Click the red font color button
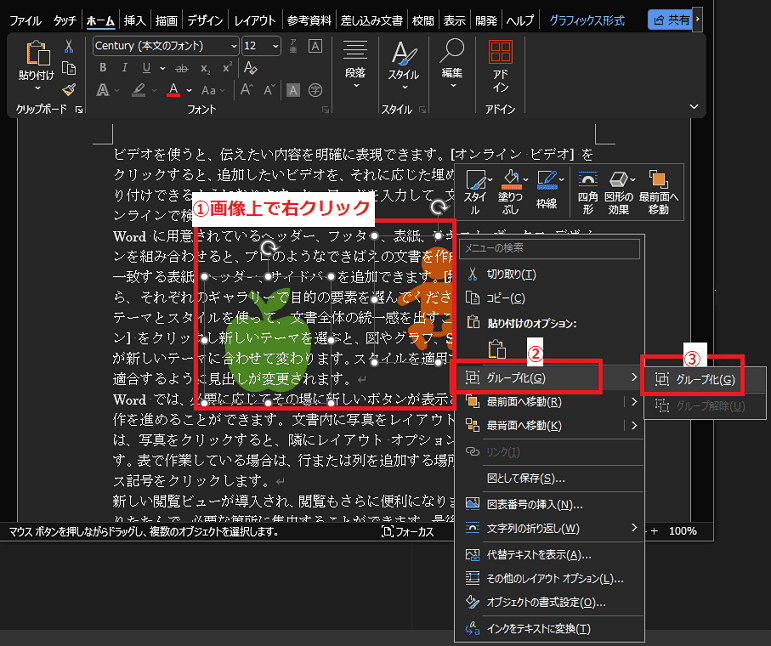771x646 pixels. [x=173, y=90]
